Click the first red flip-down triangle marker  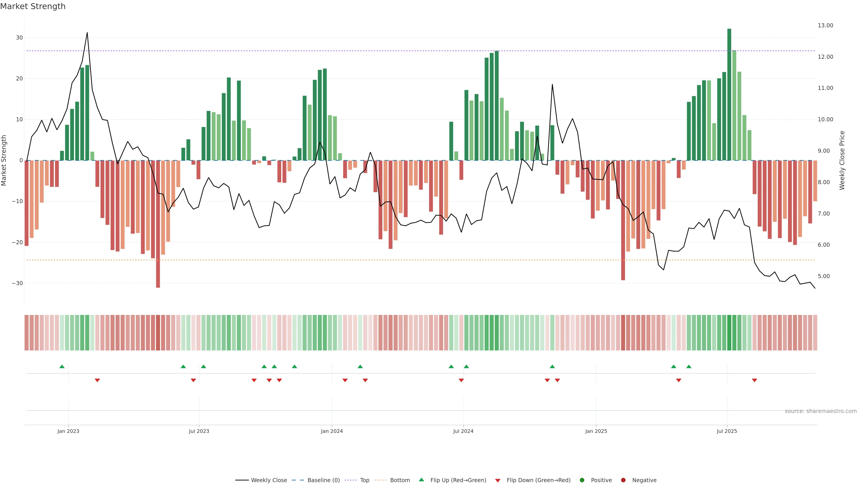(x=97, y=380)
